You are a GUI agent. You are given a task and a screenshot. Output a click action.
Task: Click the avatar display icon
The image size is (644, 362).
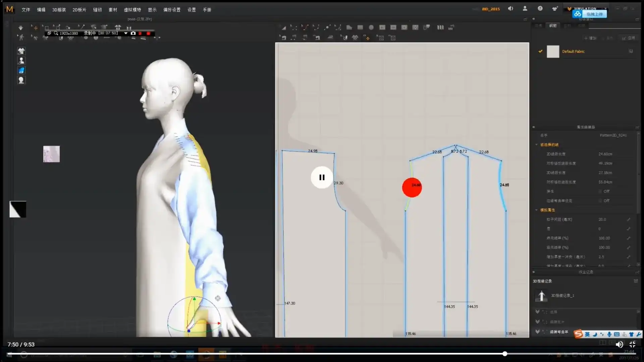(21, 61)
